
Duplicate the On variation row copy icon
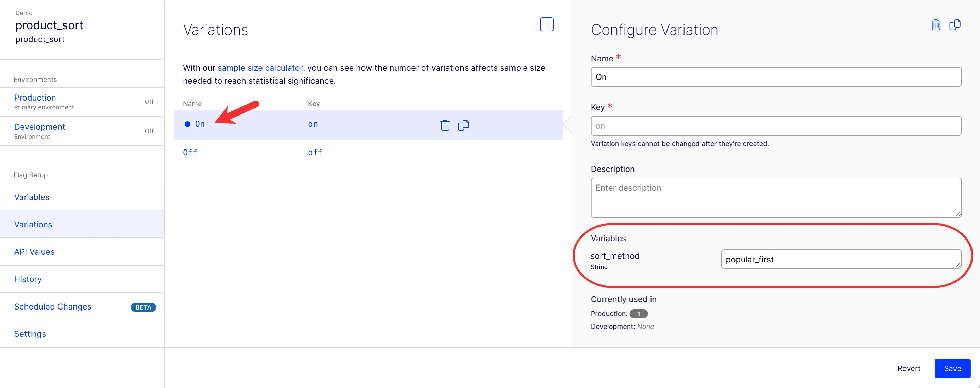(x=463, y=125)
